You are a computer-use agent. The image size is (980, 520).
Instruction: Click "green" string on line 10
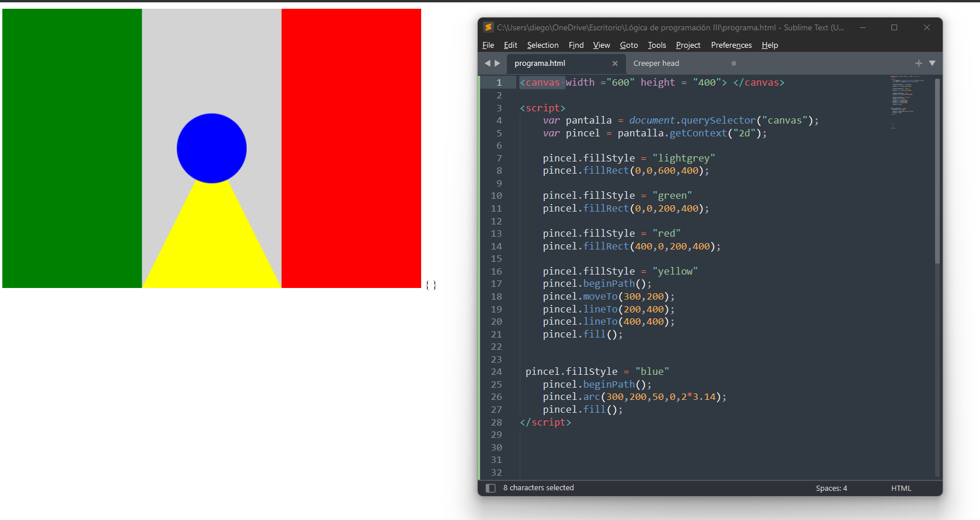coord(672,196)
